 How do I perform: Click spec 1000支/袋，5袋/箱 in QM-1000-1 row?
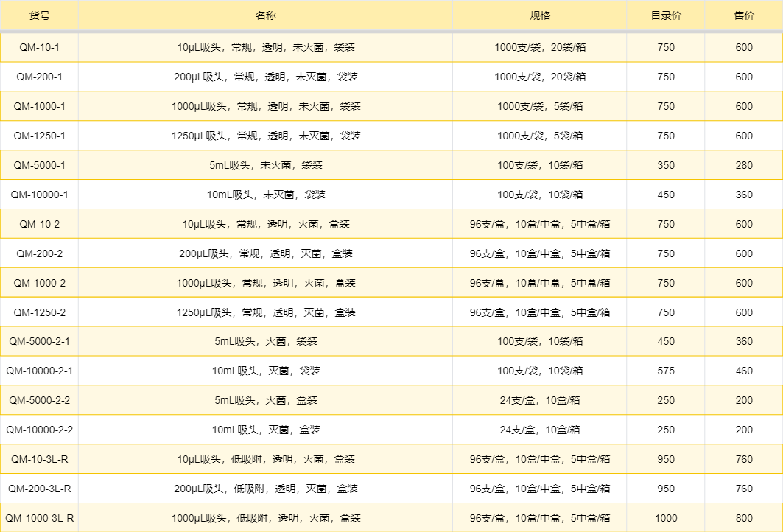540,106
